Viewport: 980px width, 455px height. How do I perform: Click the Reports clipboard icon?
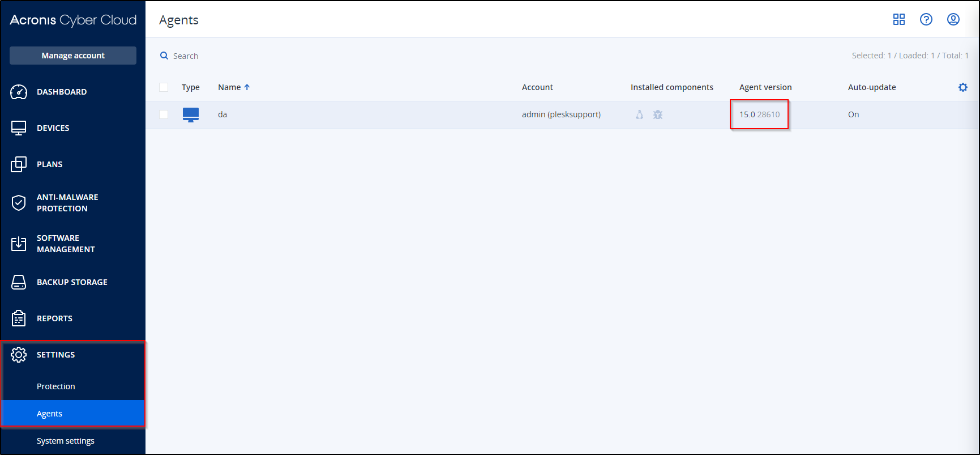point(19,318)
